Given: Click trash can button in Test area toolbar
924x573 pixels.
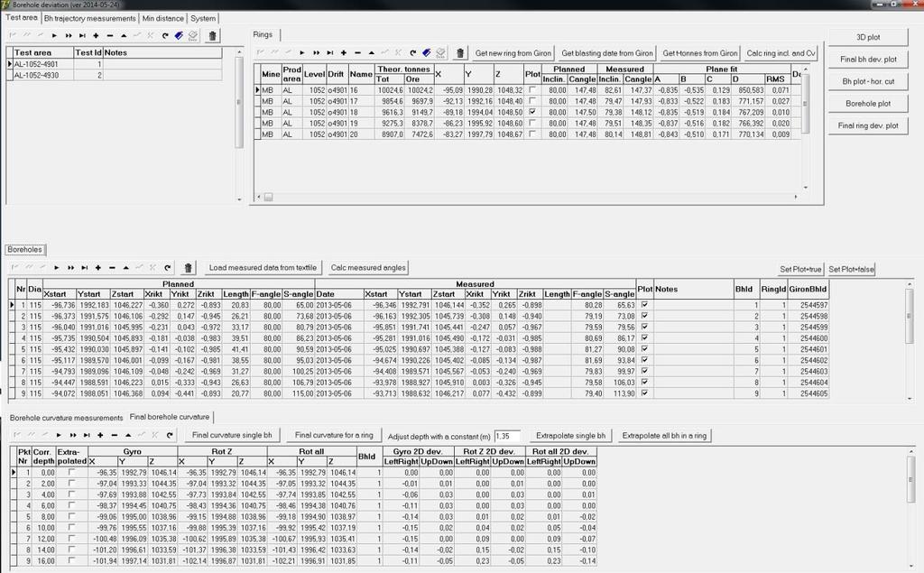Looking at the screenshot, I should pyautogui.click(x=212, y=36).
